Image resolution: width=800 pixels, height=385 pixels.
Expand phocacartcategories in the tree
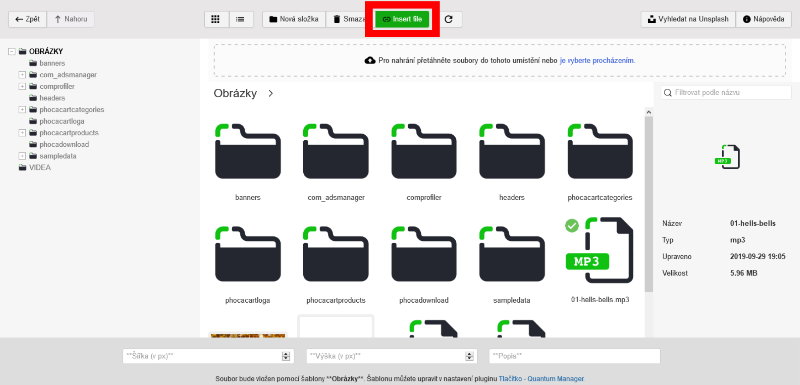click(22, 110)
